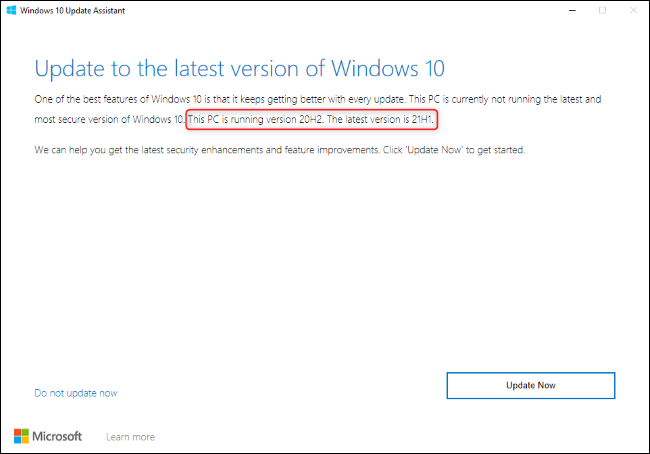Click the Microsoft wordmark text
The width and height of the screenshot is (650, 454).
coord(60,436)
